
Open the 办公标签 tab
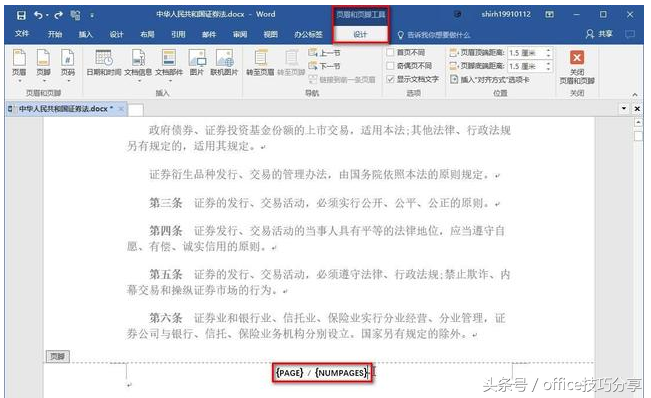308,34
